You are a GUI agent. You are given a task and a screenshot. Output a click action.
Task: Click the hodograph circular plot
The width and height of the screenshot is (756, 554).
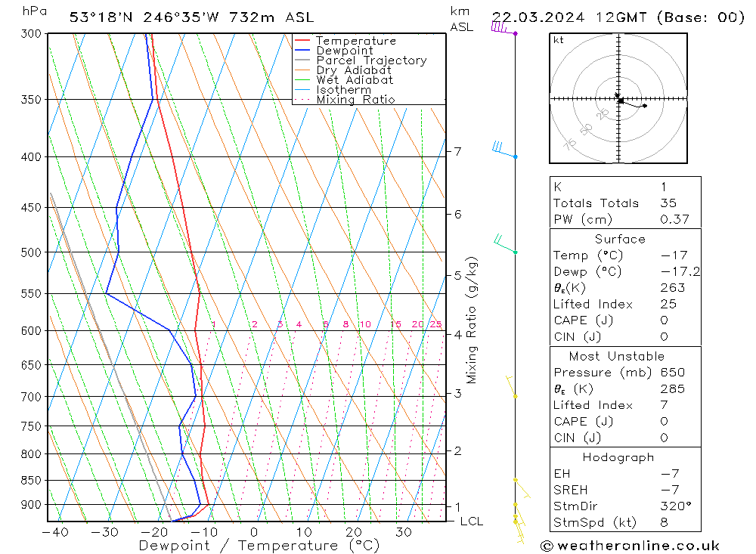(x=618, y=98)
